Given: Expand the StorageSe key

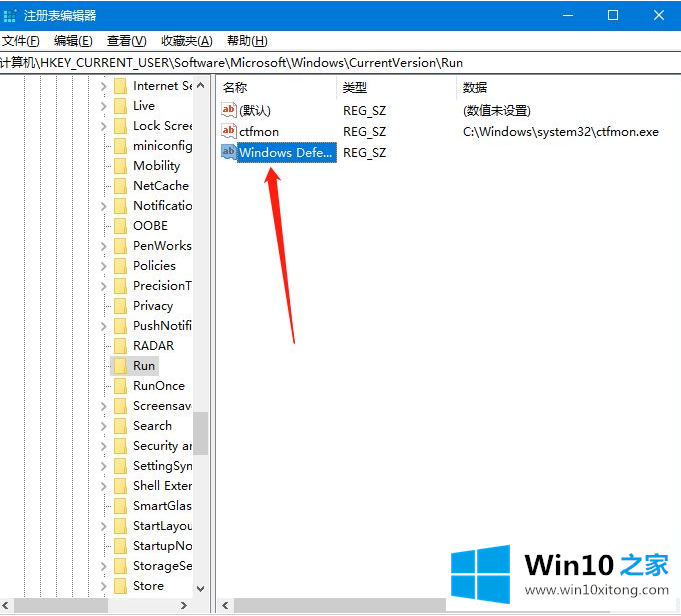Looking at the screenshot, I should tap(103, 566).
